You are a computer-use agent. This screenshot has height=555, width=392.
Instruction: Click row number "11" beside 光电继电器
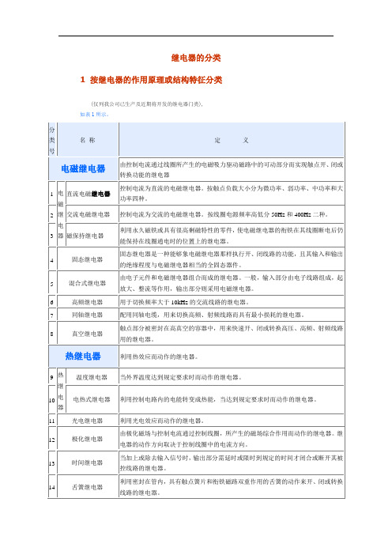pos(51,421)
